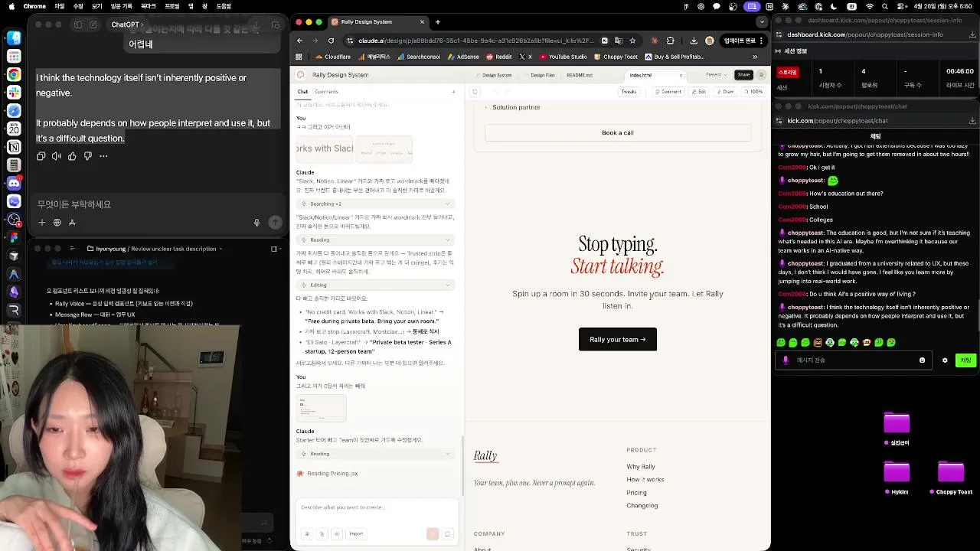Switch to the README.md tab

tap(580, 75)
